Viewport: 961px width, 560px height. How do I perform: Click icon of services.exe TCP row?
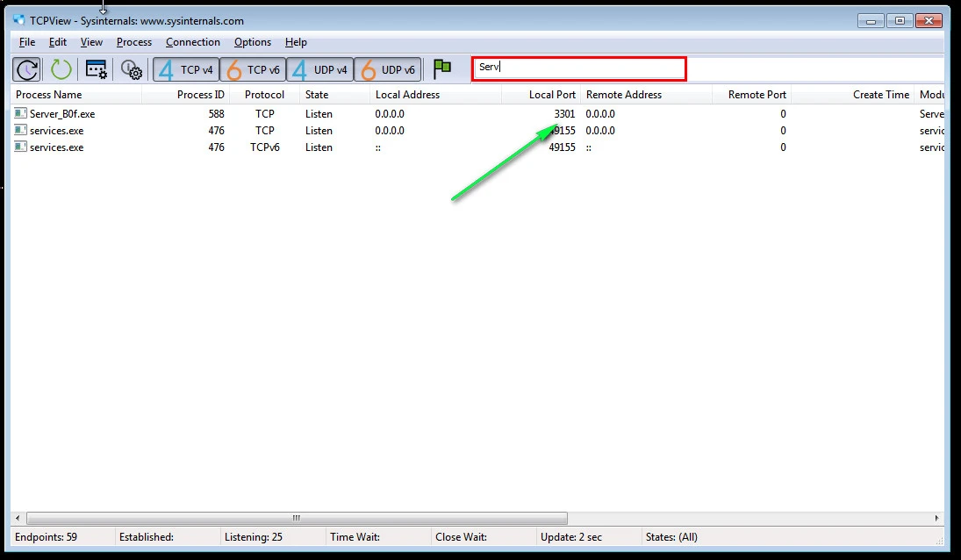coord(20,131)
